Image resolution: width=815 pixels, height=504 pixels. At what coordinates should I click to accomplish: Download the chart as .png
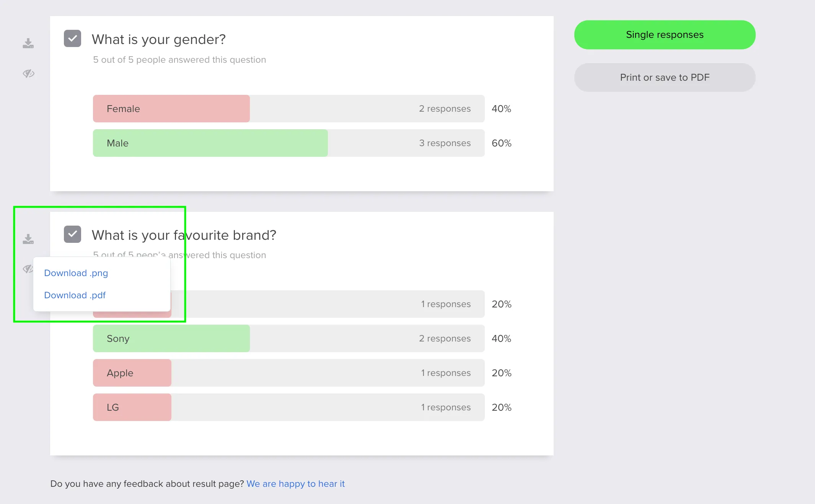(x=76, y=273)
